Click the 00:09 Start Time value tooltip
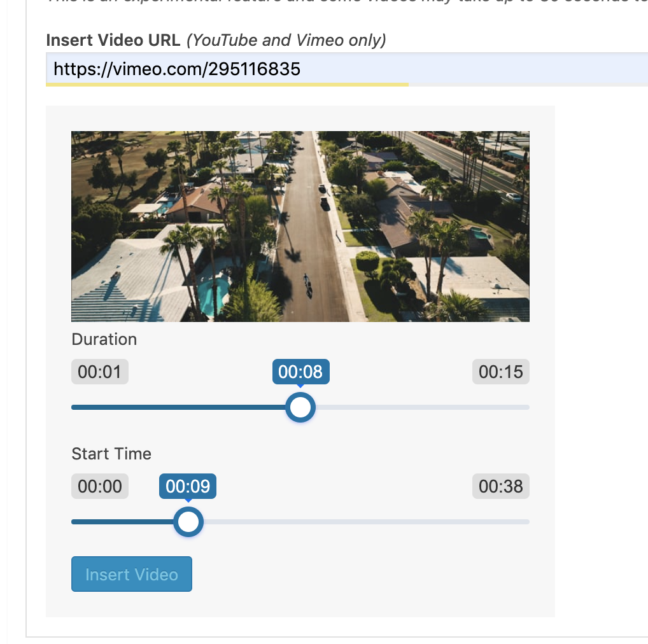The image size is (648, 644). (x=187, y=486)
